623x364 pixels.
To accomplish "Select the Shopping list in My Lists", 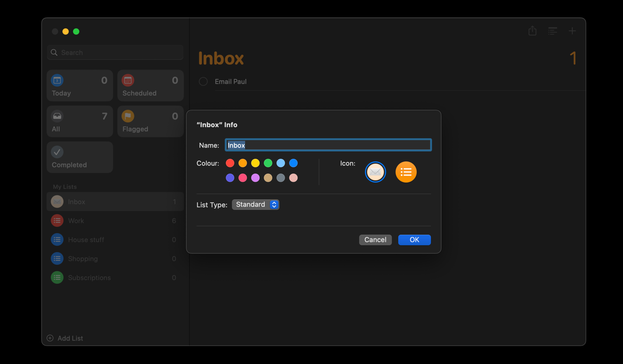I will tap(83, 258).
